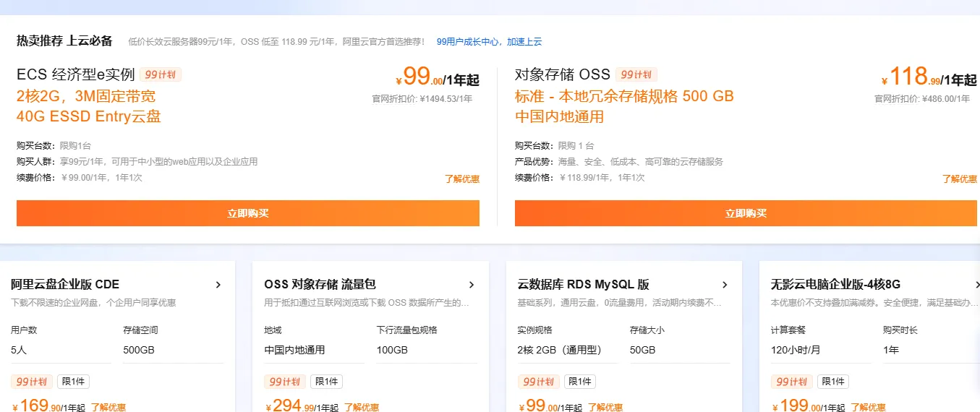Click the 99计划 badge in 无影云电脑 card

tap(791, 382)
